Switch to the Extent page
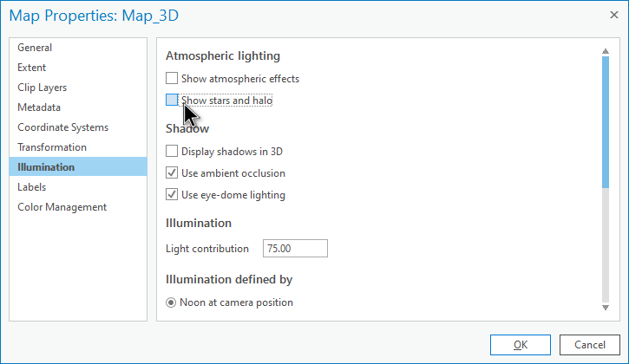Viewport: 629px width, 364px height. pyautogui.click(x=32, y=68)
